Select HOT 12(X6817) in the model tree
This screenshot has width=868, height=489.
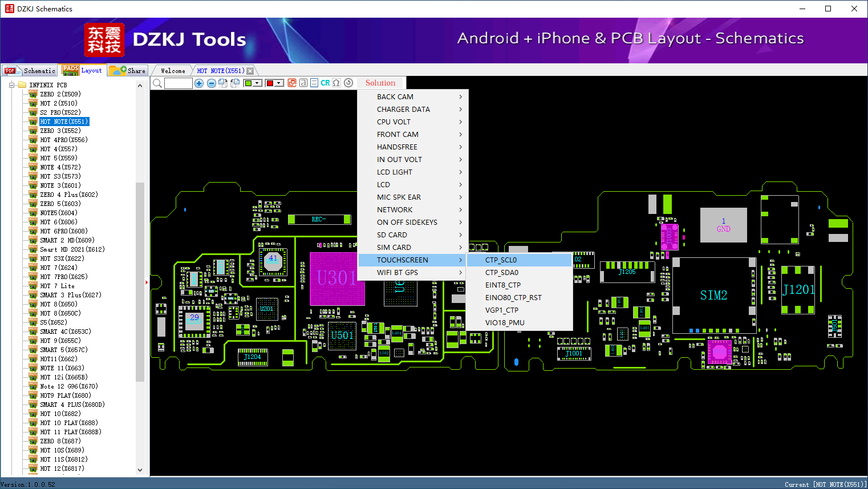[x=62, y=468]
